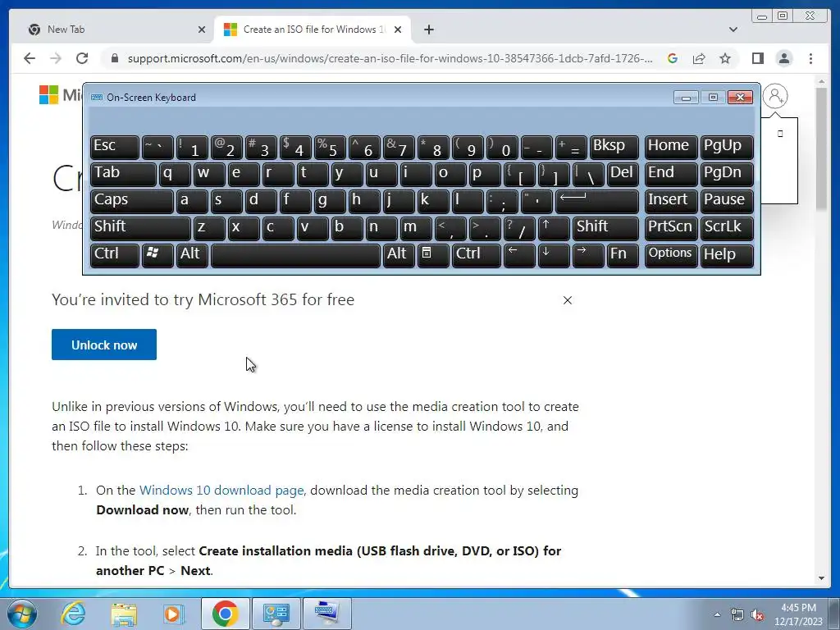Tap the Tab key on On-Screen Keyboard
840x630 pixels.
123,174
